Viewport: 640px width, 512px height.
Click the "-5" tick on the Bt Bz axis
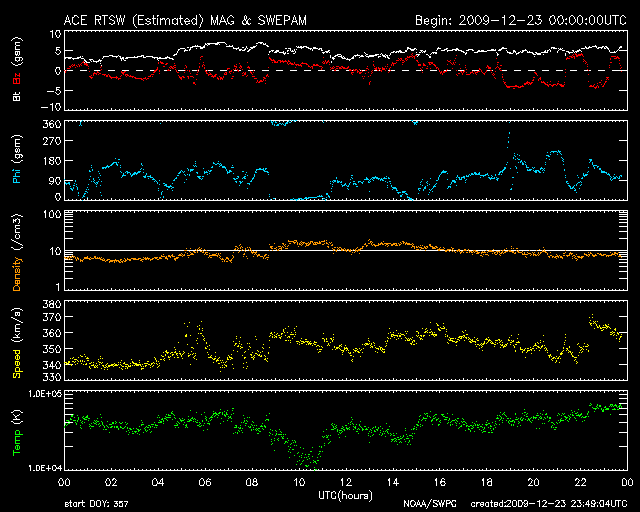click(x=54, y=90)
